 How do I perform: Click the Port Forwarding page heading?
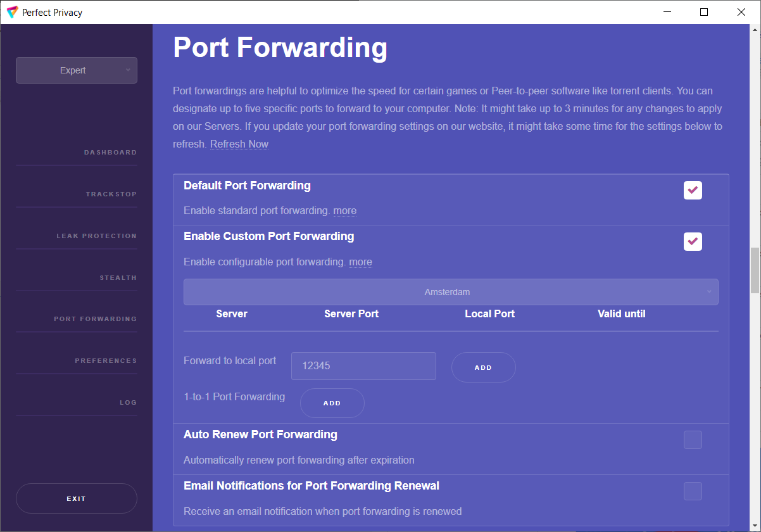tap(280, 48)
